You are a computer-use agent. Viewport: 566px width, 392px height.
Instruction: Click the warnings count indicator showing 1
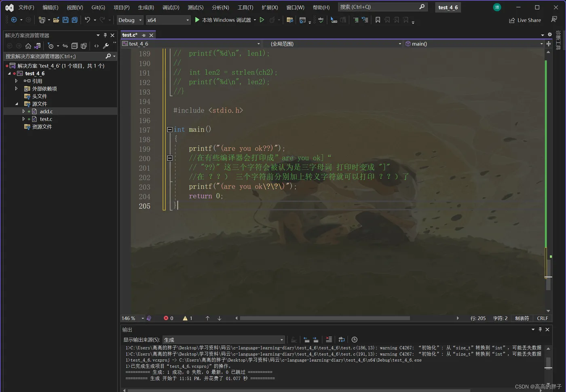click(188, 318)
